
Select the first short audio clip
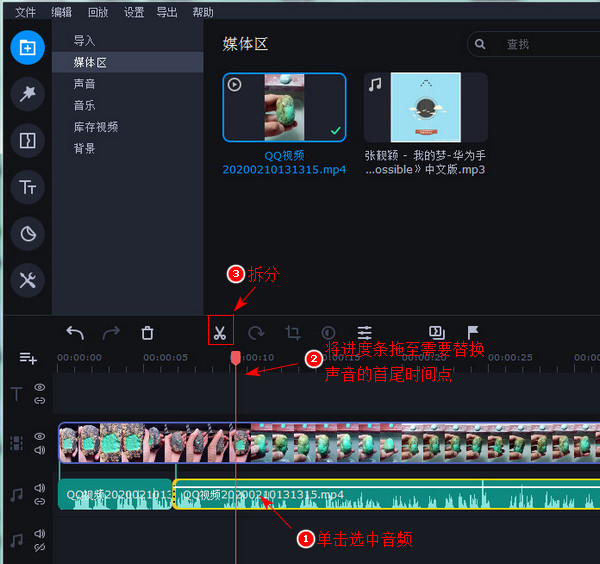(x=115, y=495)
